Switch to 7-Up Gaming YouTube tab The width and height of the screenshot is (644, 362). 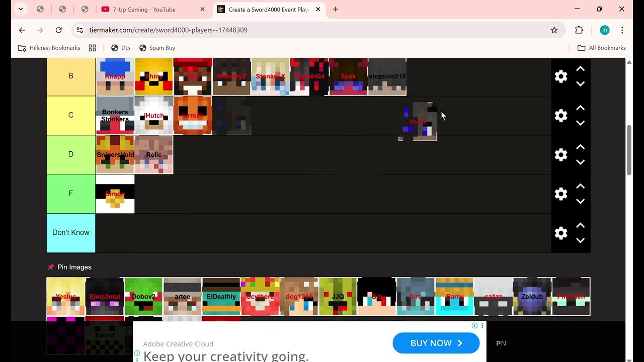151,9
